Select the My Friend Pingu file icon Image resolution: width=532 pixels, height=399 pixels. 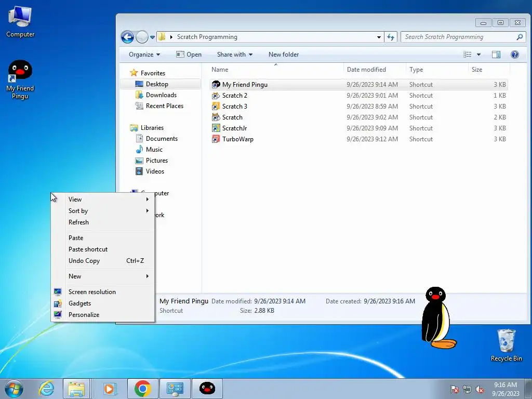(216, 85)
